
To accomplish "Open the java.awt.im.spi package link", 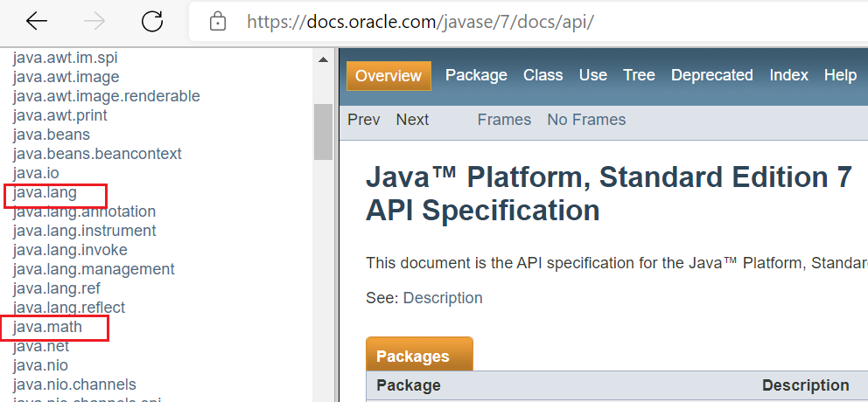I will click(x=66, y=58).
